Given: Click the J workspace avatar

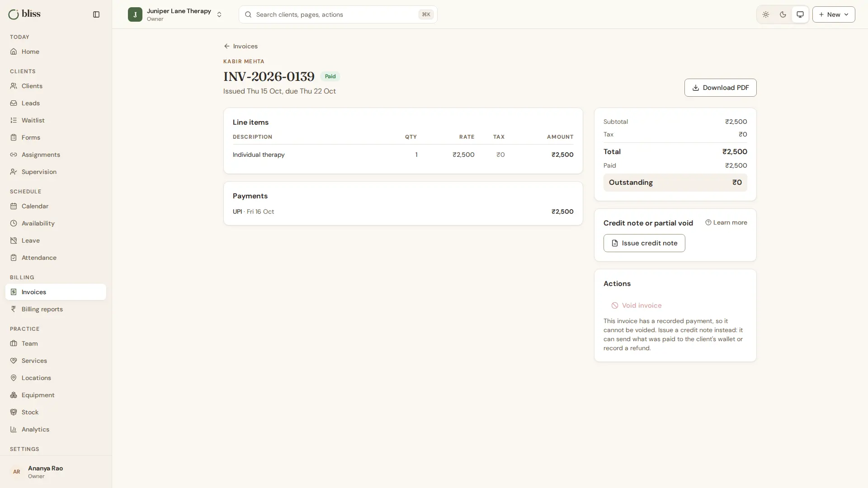Looking at the screenshot, I should tap(135, 14).
